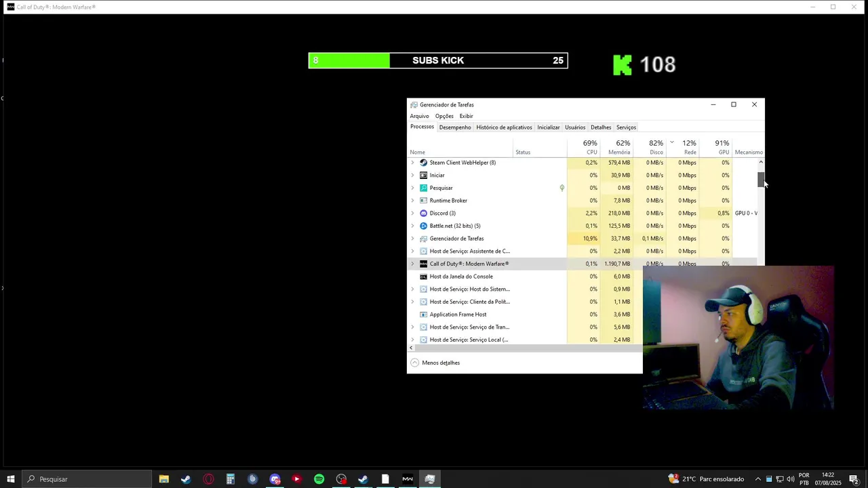Click the Iniciar process icon

[x=424, y=176]
